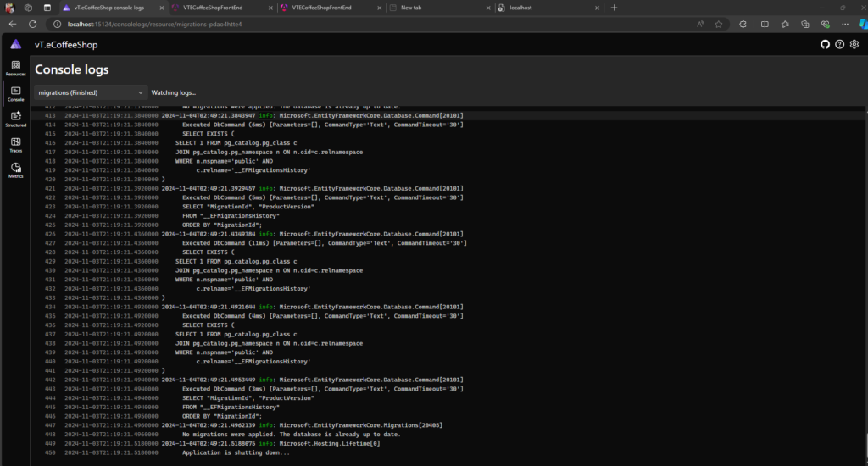Close the vT.eCoffeeShop console logs tab
The width and height of the screenshot is (868, 466).
coord(162,8)
